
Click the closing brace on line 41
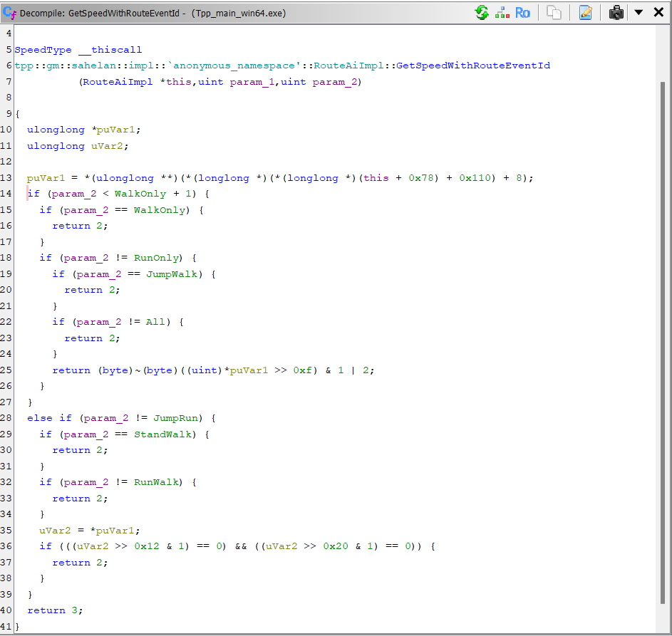pyautogui.click(x=18, y=627)
